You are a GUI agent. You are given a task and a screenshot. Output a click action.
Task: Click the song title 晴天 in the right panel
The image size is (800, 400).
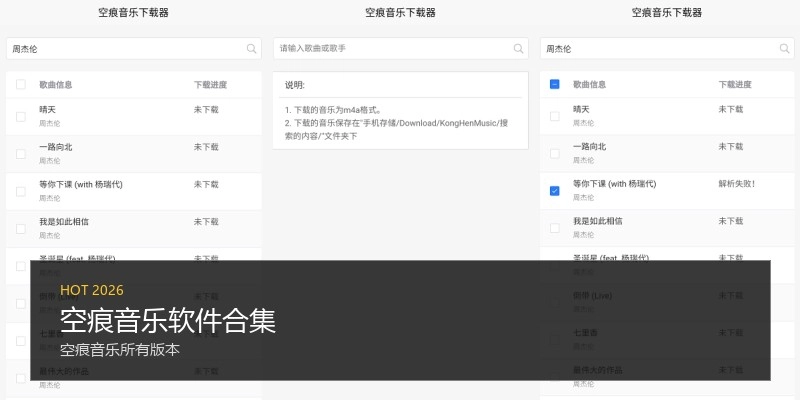pos(581,109)
